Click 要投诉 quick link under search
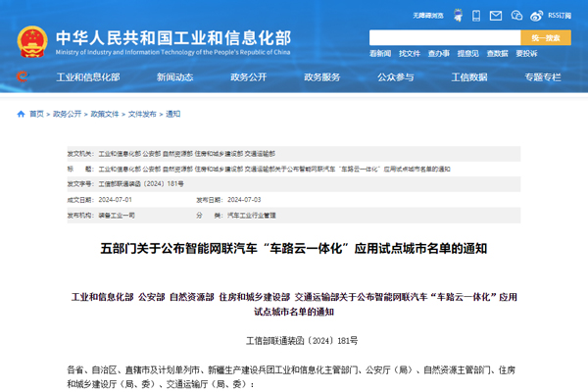 point(526,54)
